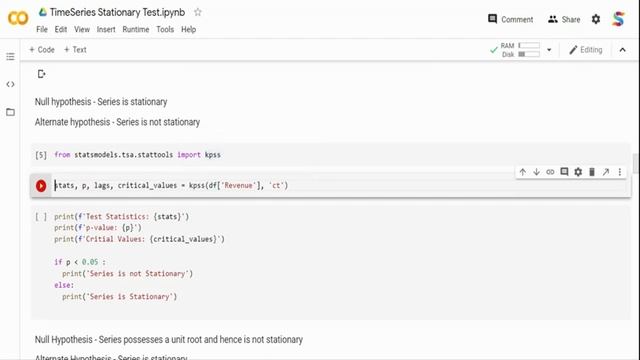640x360 pixels.
Task: Open the Tools menu
Action: point(165,29)
